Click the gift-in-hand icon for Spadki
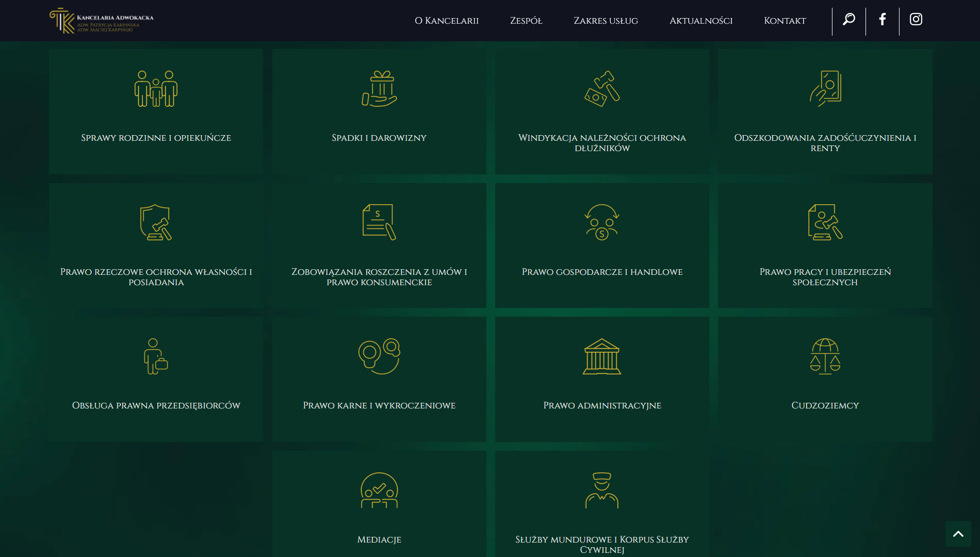The image size is (980, 557). [x=379, y=89]
